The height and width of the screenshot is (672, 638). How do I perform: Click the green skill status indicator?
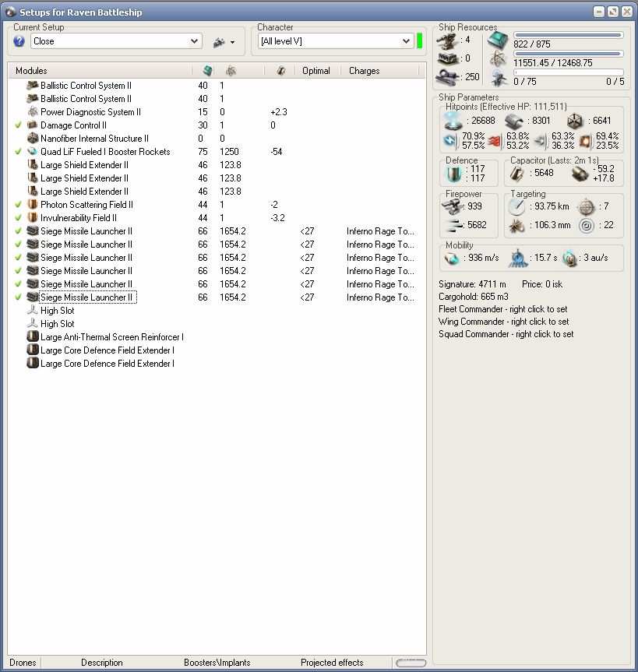[419, 41]
